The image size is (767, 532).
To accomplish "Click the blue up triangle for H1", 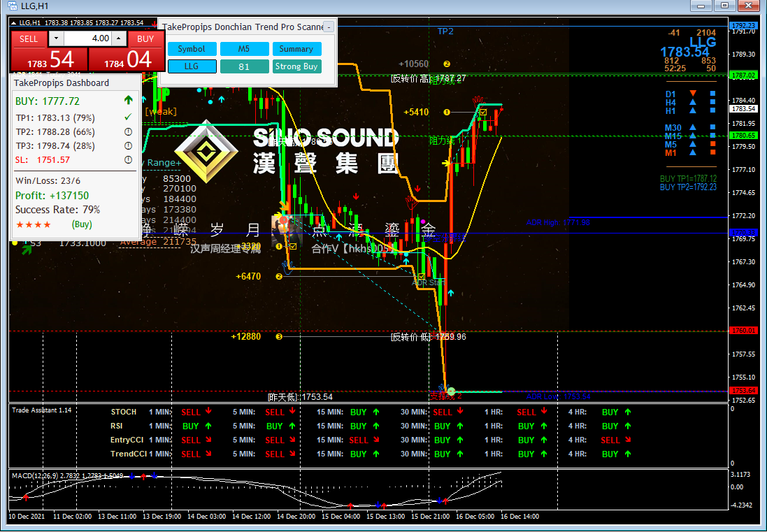I will pos(693,110).
